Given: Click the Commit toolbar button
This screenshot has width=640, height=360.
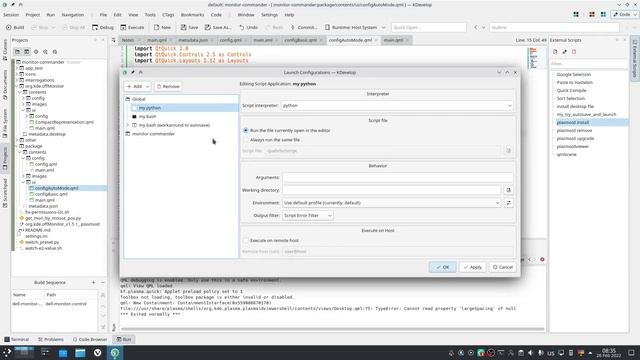Looking at the screenshot, I should [303, 27].
